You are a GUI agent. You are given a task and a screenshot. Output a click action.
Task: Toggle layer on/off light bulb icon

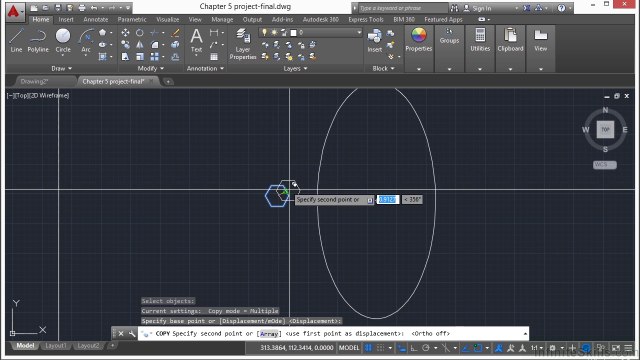[264, 32]
